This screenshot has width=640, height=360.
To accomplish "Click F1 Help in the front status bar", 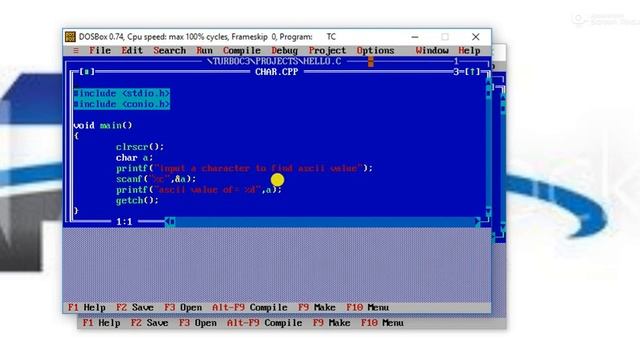I will coord(87,307).
